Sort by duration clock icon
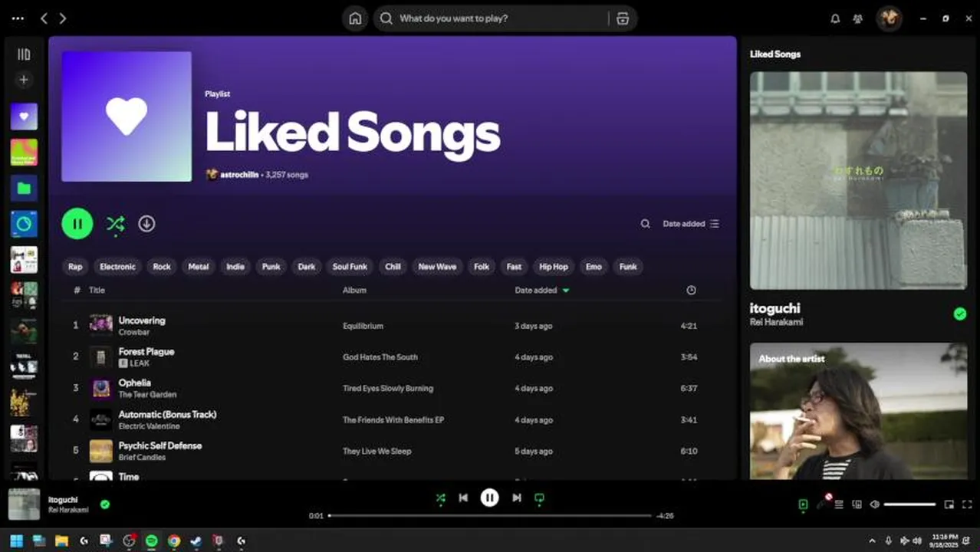Viewport: 980px width, 552px height. click(691, 291)
